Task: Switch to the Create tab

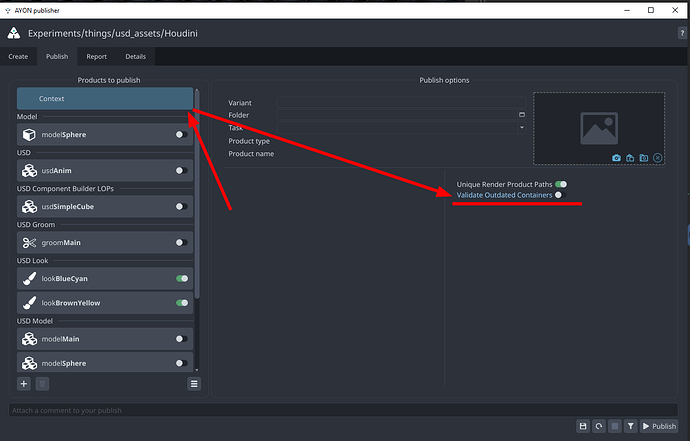Action: pos(18,56)
